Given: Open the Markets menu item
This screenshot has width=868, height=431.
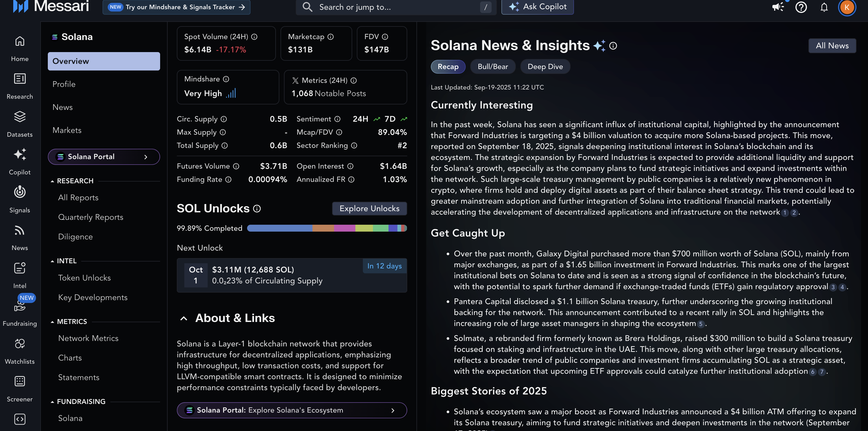Looking at the screenshot, I should pos(67,130).
